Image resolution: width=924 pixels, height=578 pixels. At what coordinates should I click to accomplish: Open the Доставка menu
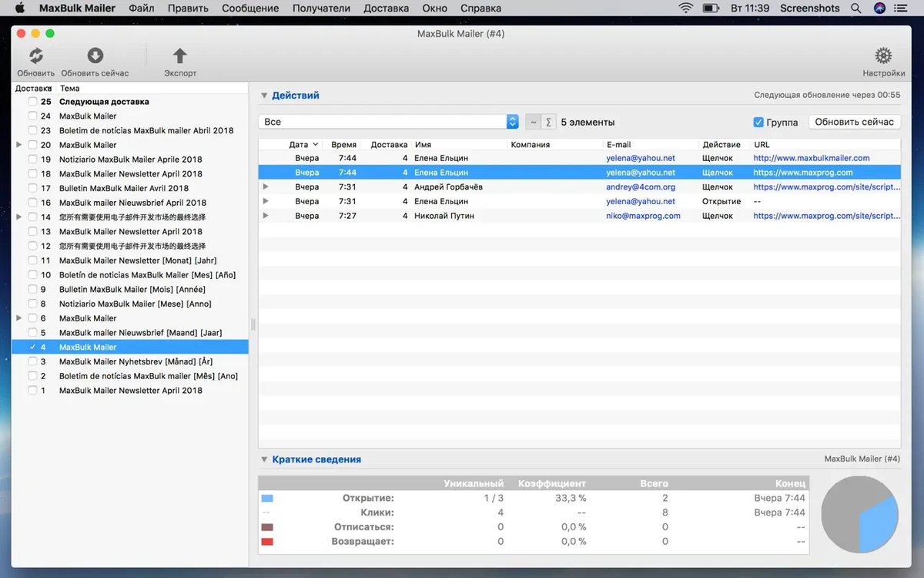387,8
